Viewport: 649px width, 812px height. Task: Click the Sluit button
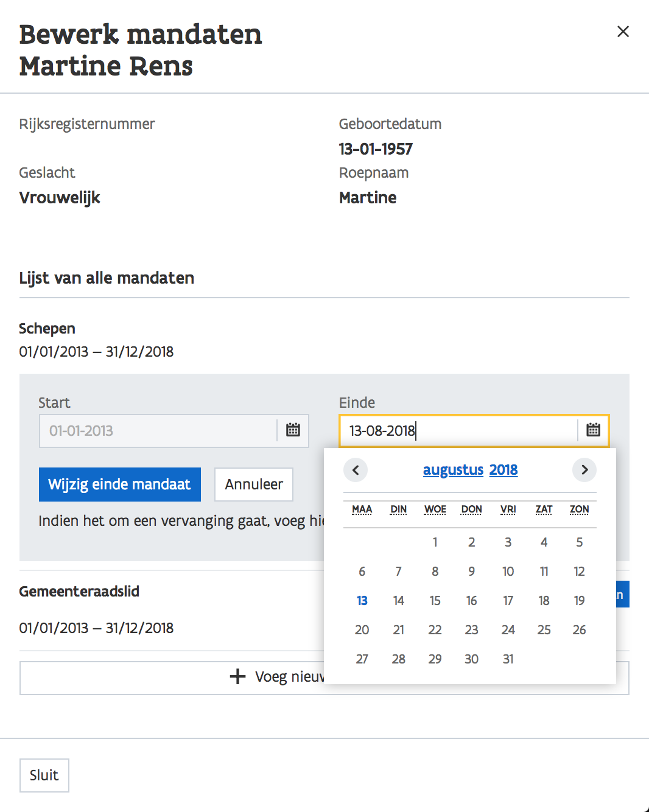(x=44, y=775)
